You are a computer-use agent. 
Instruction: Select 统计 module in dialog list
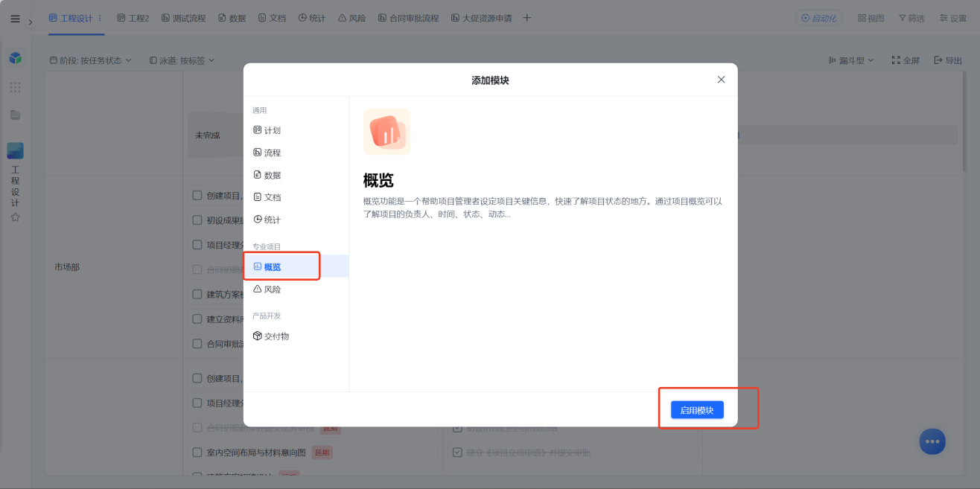pyautogui.click(x=296, y=220)
